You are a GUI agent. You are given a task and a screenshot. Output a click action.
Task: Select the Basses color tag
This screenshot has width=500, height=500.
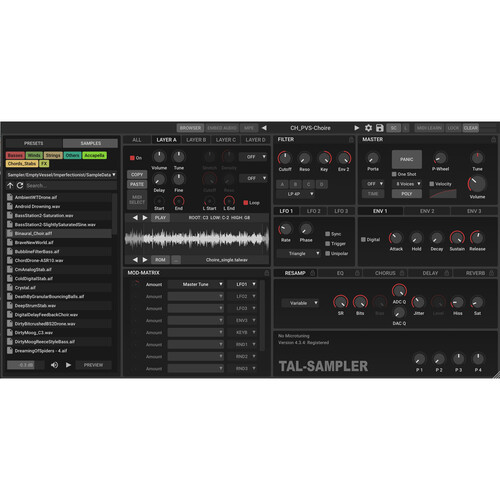pos(15,156)
